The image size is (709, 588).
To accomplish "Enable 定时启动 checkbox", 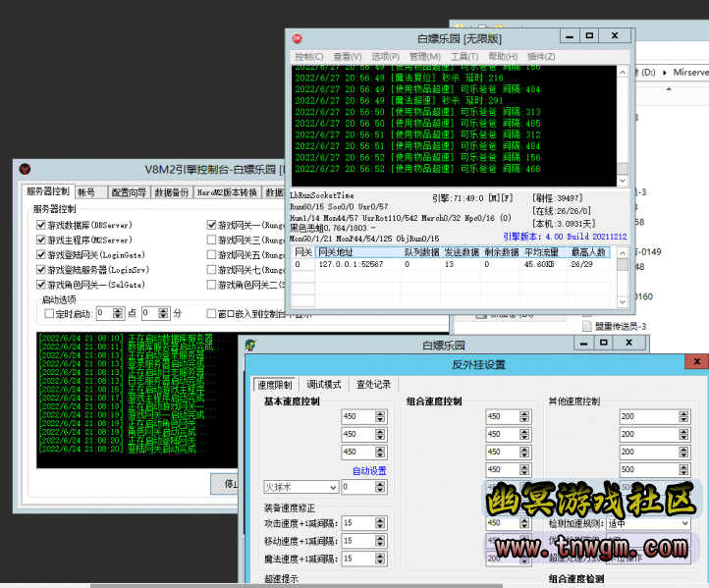I will coord(49,314).
